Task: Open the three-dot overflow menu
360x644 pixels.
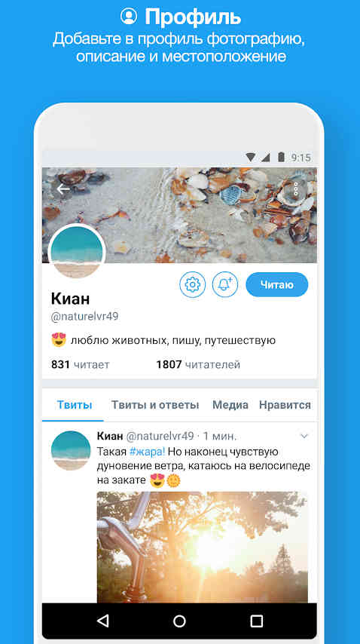Action: (x=296, y=189)
